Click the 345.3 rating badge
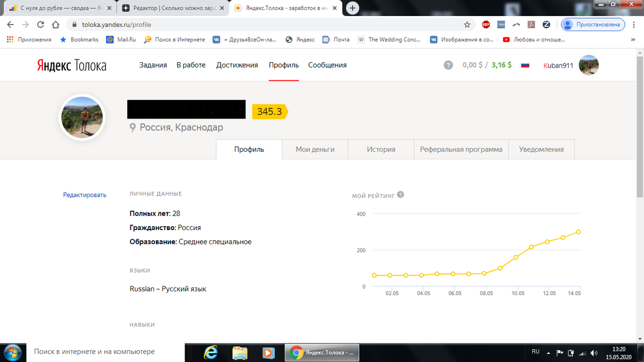The image size is (644, 362). point(270,112)
